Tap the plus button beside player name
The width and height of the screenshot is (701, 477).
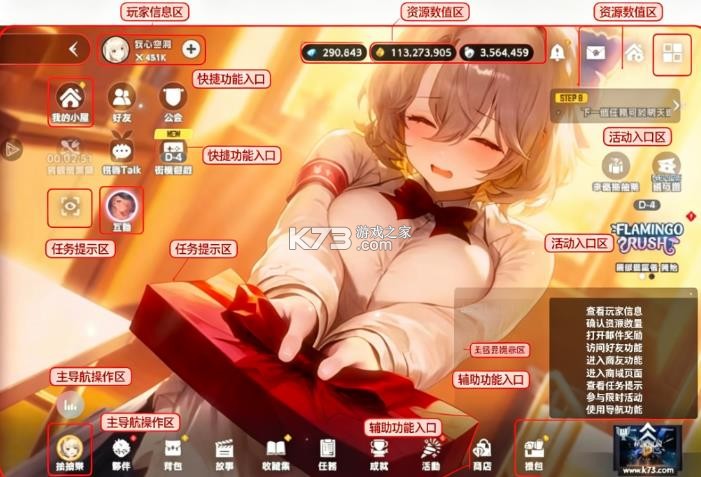(191, 49)
